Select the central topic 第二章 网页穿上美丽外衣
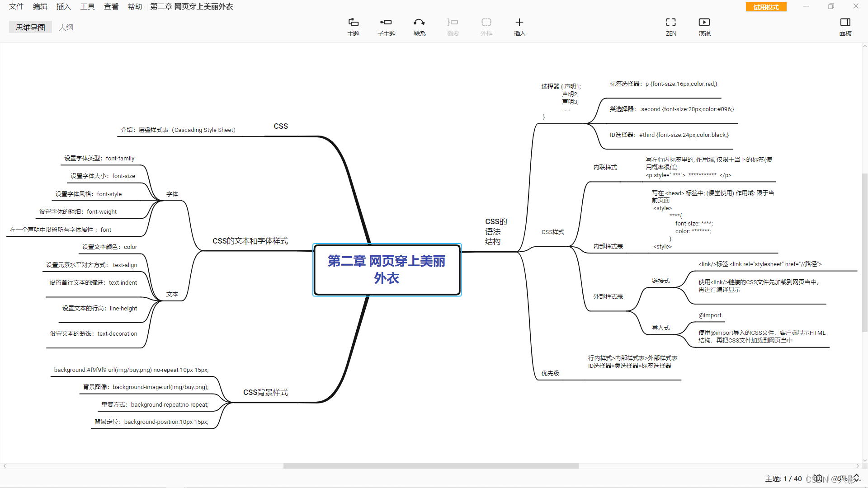 [387, 270]
